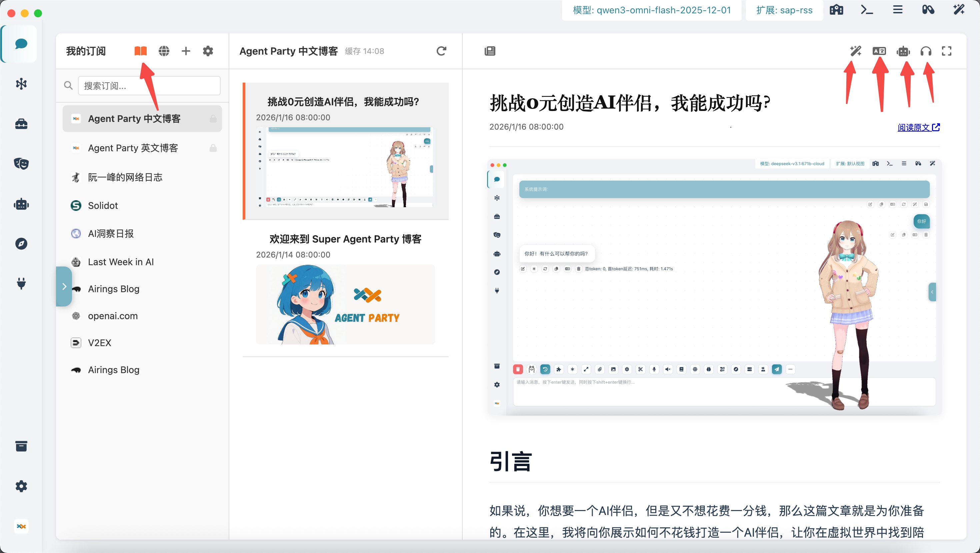Select the Agent Party 英文博客 feed
The image size is (980, 553).
142,148
